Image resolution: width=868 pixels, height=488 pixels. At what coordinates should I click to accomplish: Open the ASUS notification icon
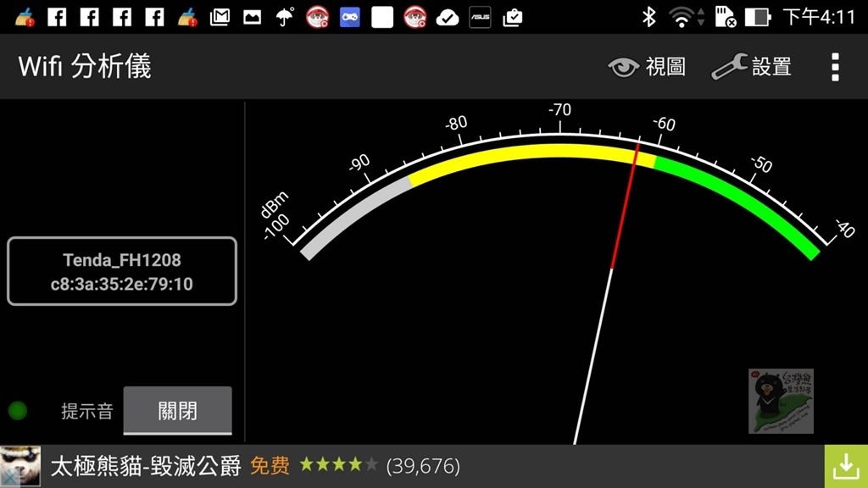pos(480,17)
